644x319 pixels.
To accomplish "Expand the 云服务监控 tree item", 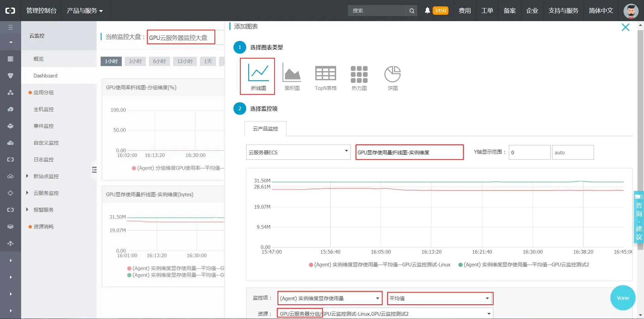I will [x=27, y=193].
